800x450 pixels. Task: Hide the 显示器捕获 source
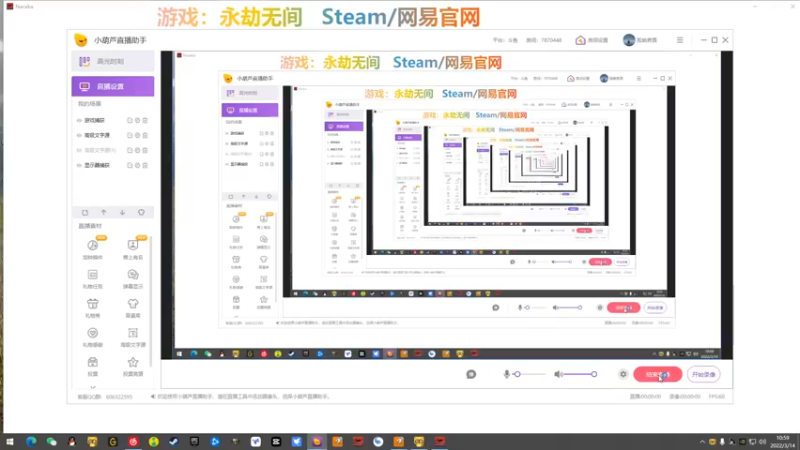pos(79,165)
